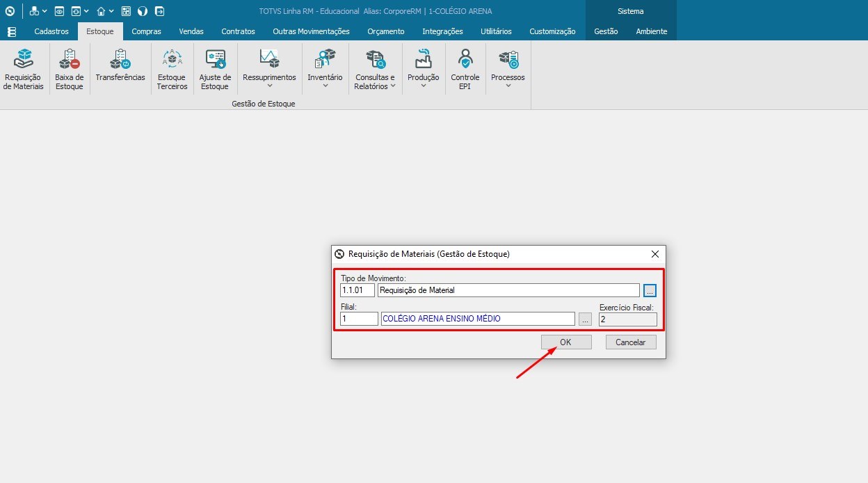The width and height of the screenshot is (868, 483).
Task: Open the Ressuprimentos dropdown
Action: tap(268, 68)
